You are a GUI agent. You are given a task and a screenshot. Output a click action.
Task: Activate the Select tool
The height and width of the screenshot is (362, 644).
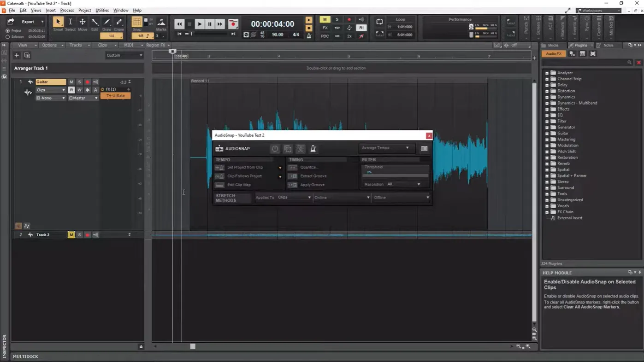click(x=70, y=22)
